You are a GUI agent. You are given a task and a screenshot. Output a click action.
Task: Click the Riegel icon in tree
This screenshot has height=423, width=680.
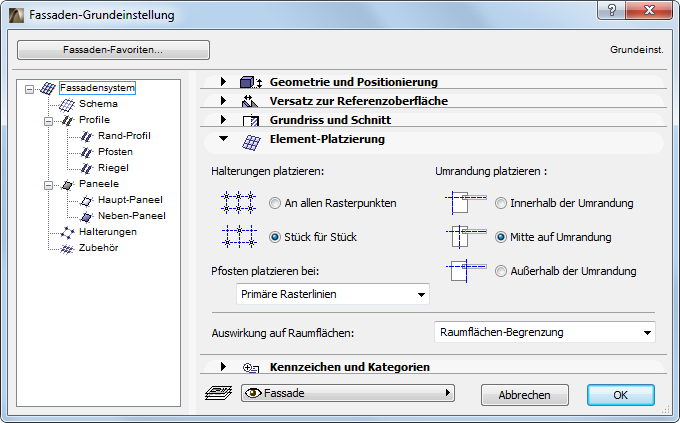(86, 168)
